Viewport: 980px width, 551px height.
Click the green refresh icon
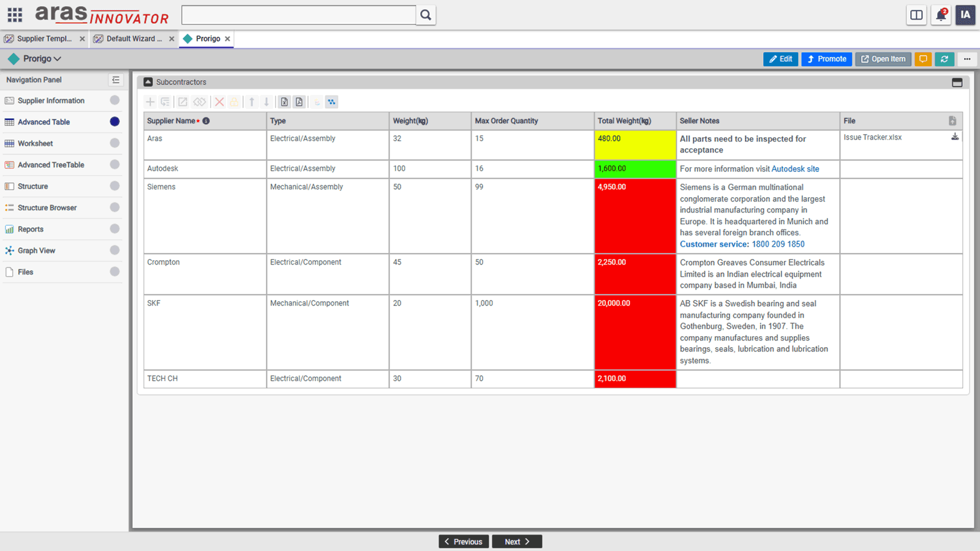944,59
